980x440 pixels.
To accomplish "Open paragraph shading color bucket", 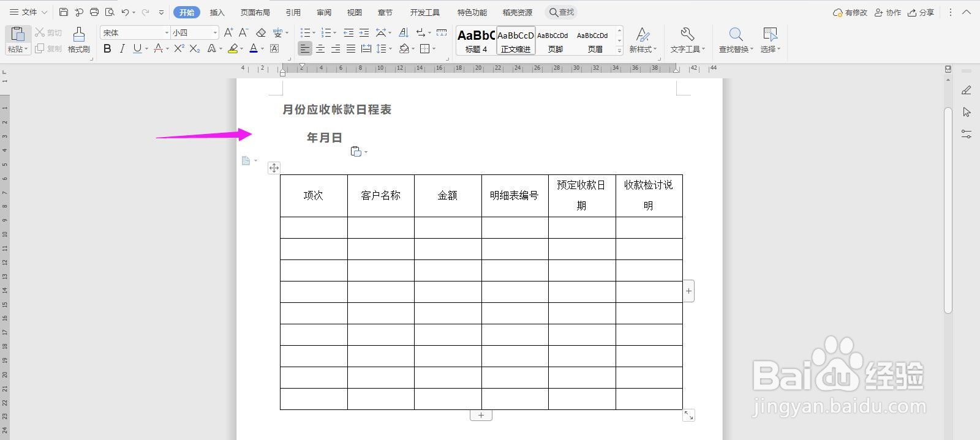I will (404, 48).
